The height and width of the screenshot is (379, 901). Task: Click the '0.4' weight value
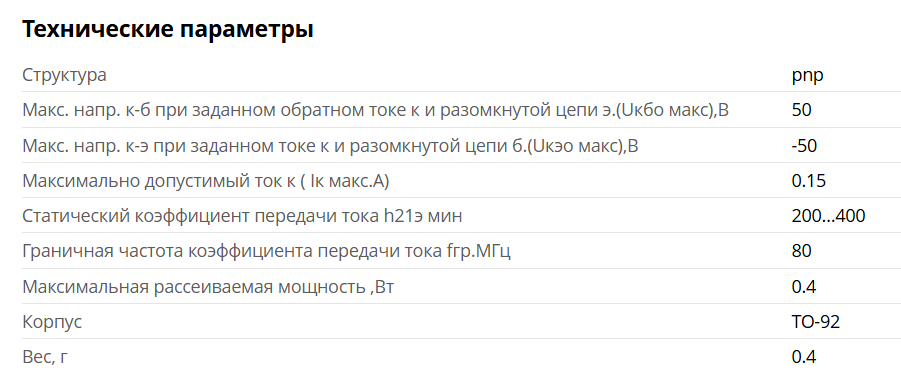(x=804, y=357)
